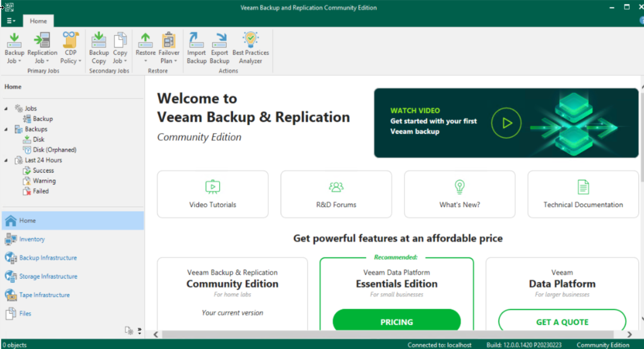Open the Video Tutorials card

213,194
